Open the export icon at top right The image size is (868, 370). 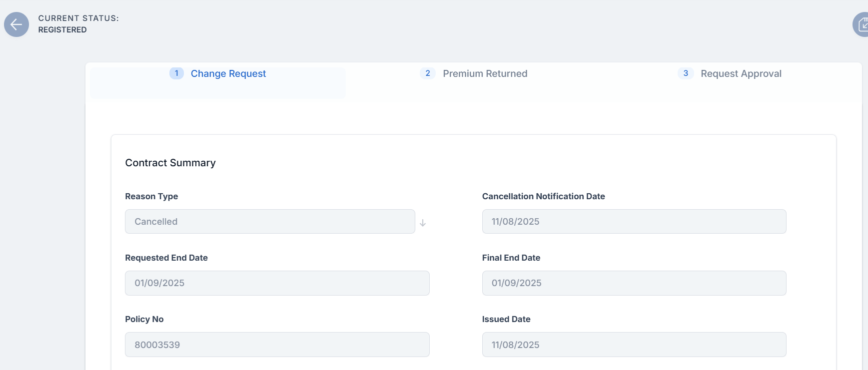[862, 24]
